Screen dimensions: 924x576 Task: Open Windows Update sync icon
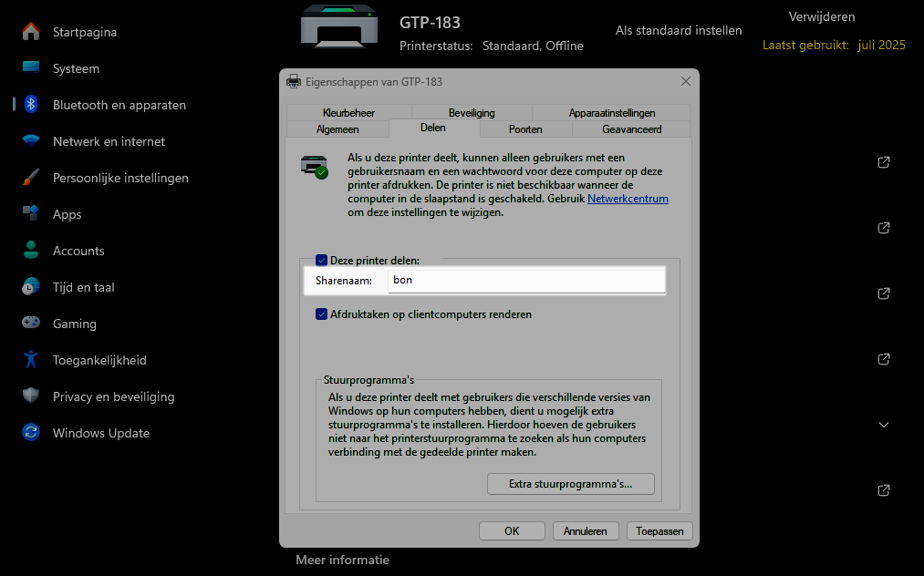tap(31, 433)
